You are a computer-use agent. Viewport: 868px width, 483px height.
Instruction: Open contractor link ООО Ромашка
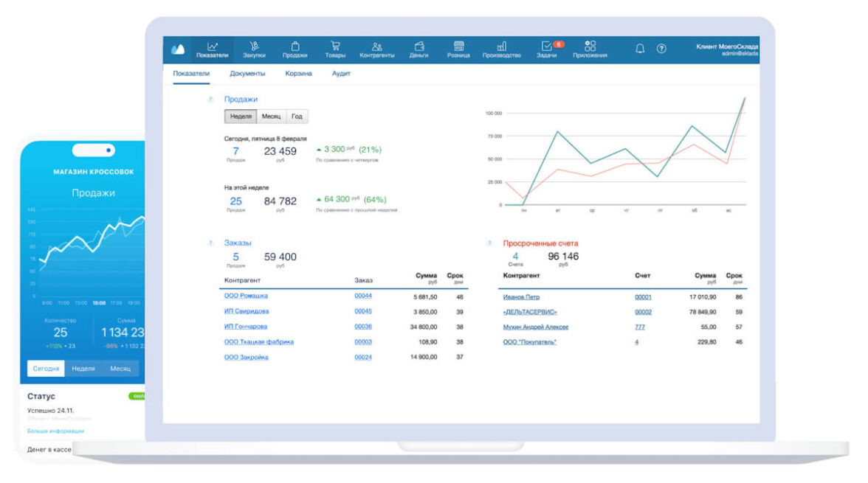tap(246, 296)
